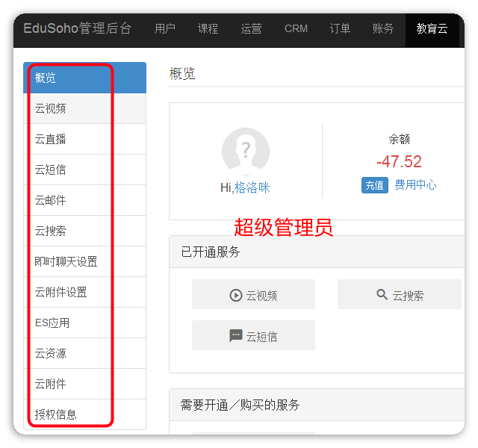Click the default user avatar image
This screenshot has height=448, width=478.
pos(246,152)
